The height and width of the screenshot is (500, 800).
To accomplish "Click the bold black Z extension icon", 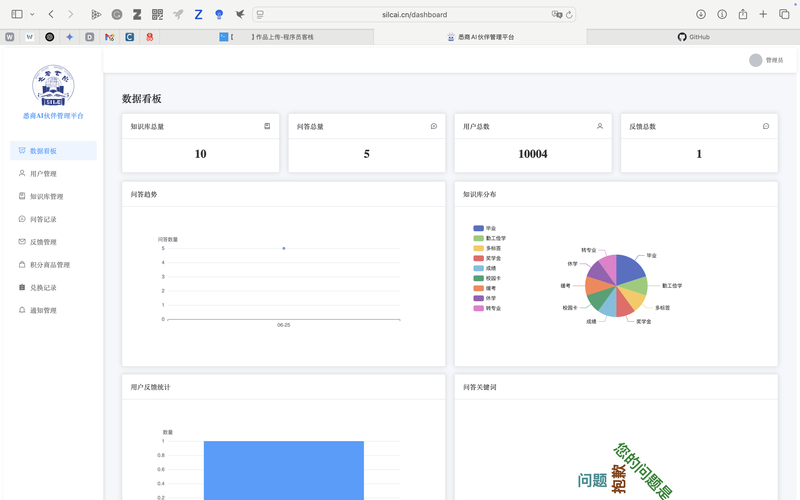I will tap(137, 14).
